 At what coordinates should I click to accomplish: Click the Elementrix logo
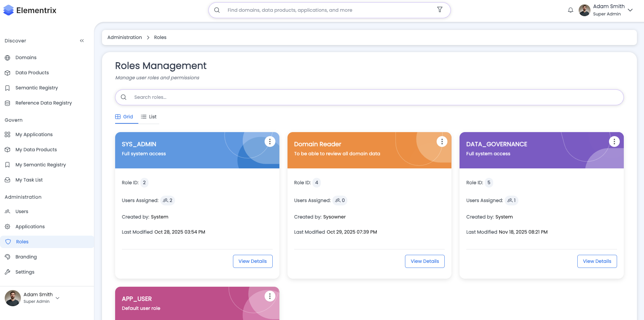coord(30,10)
